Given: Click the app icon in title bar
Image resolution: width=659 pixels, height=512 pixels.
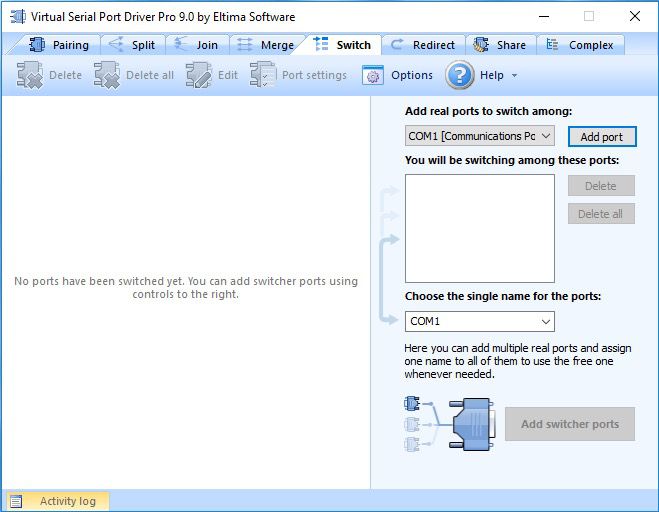Looking at the screenshot, I should click(x=18, y=17).
